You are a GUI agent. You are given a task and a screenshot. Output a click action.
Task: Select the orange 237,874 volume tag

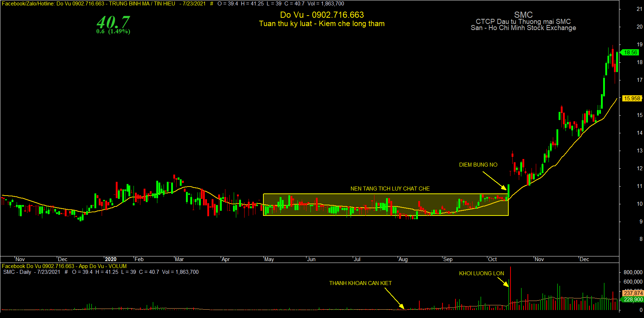pos(633,293)
